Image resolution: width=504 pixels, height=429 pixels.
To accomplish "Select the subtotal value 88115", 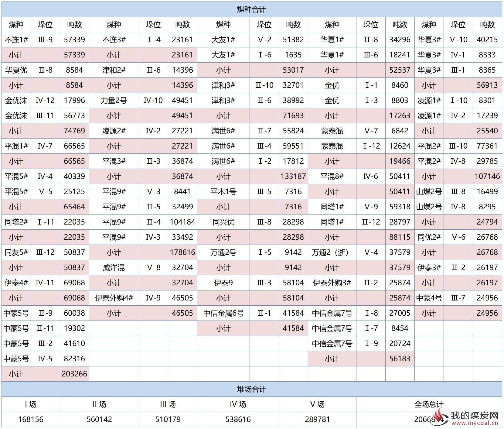I will point(400,237).
